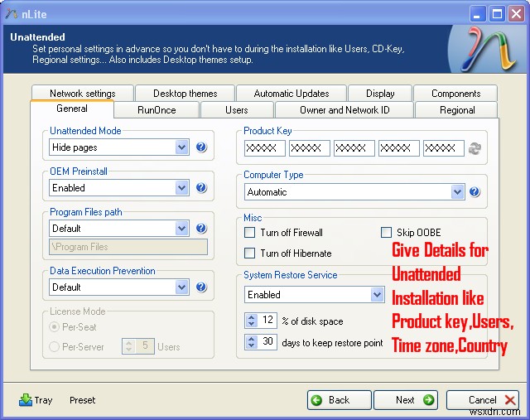Enable Turn off Hibernate checkbox
The image size is (530, 420).
(x=249, y=253)
